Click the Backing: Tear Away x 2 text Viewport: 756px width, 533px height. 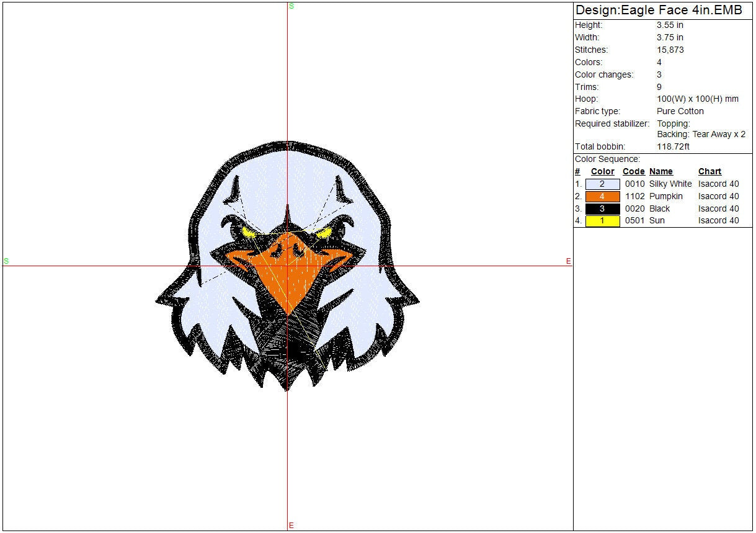coord(701,134)
